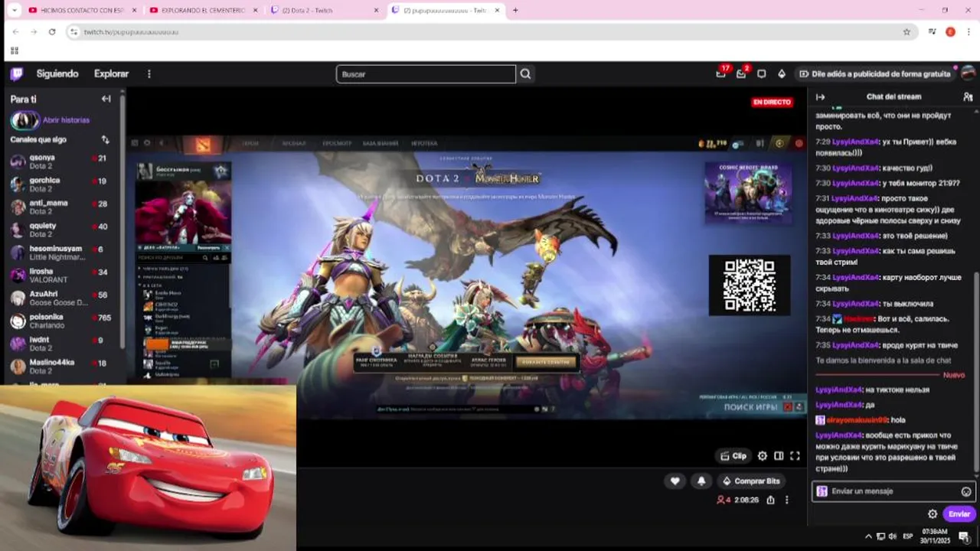Toggle theater mode on the player

[x=779, y=456]
